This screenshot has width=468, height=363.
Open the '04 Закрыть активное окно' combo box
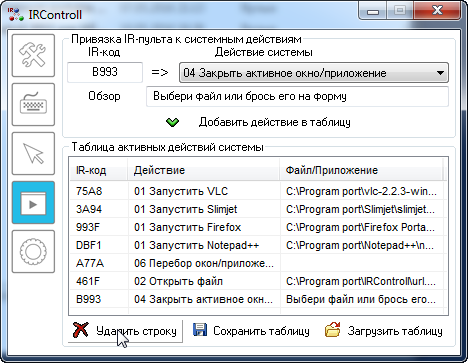pos(314,73)
